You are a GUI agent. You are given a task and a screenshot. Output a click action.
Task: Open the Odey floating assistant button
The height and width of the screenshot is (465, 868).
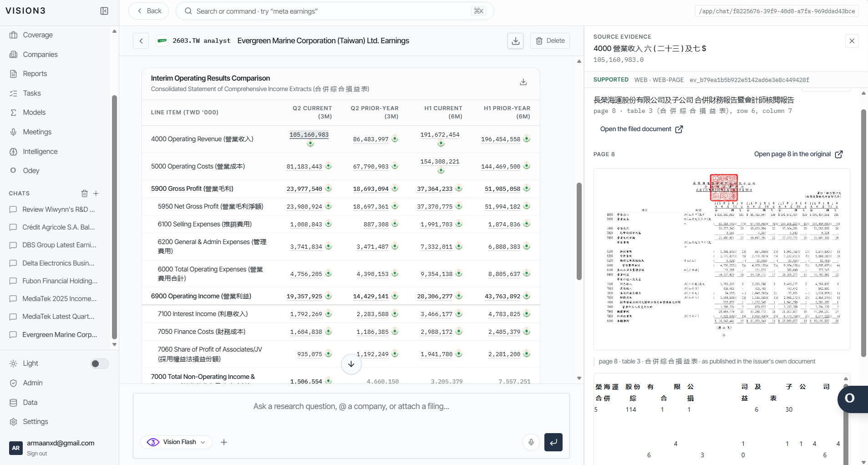[852, 399]
